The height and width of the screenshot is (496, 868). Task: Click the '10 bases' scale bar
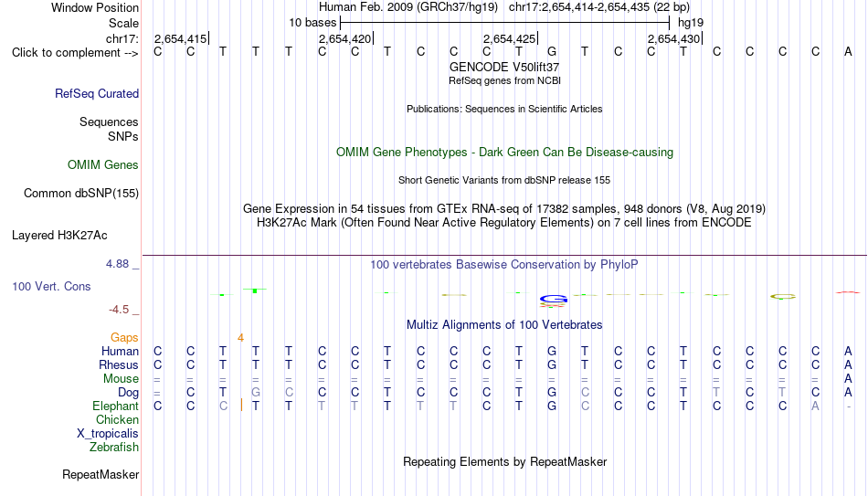pyautogui.click(x=504, y=23)
